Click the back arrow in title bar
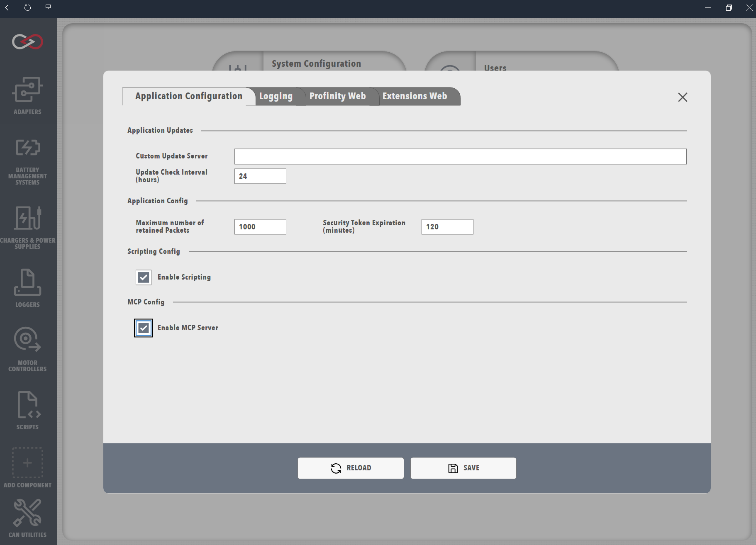This screenshot has width=756, height=545. [7, 7]
